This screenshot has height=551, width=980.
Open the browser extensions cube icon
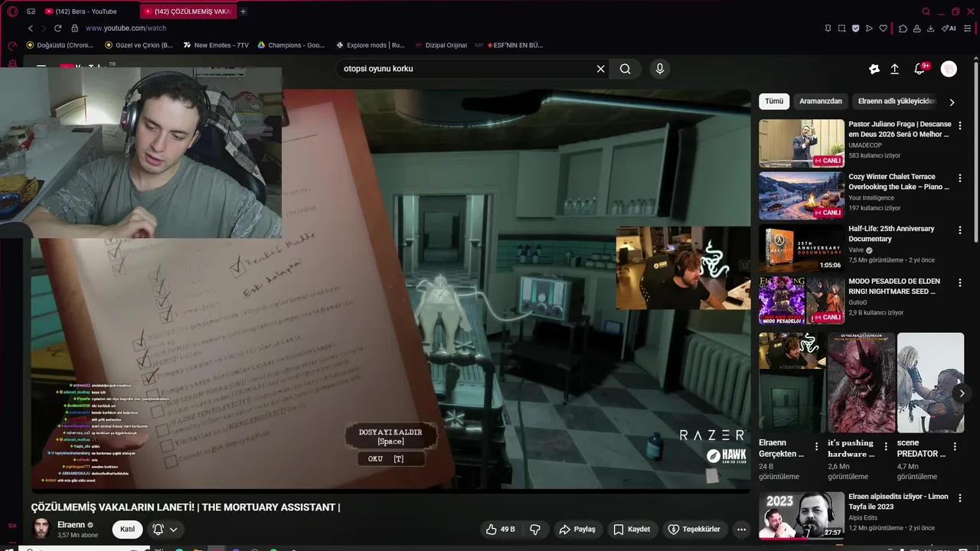pyautogui.click(x=903, y=28)
